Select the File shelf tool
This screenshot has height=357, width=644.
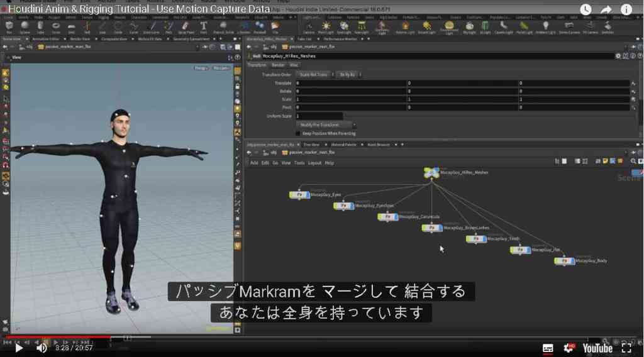tap(275, 28)
